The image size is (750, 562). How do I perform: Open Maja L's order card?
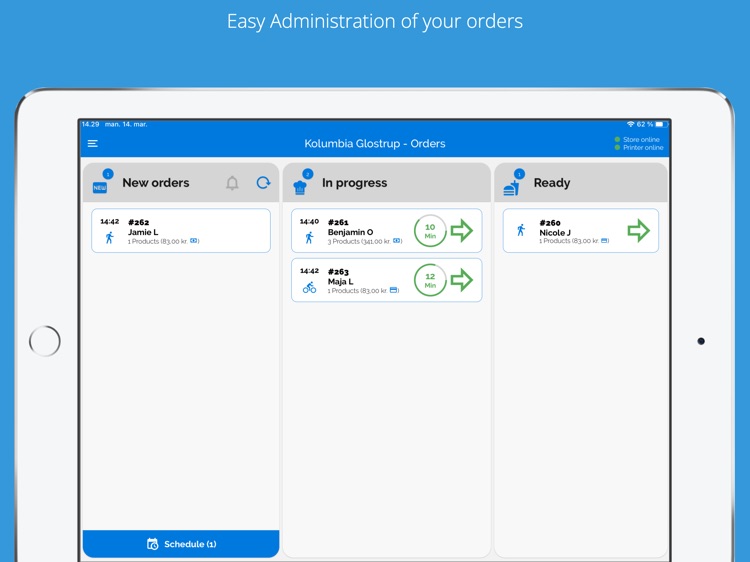pos(386,280)
